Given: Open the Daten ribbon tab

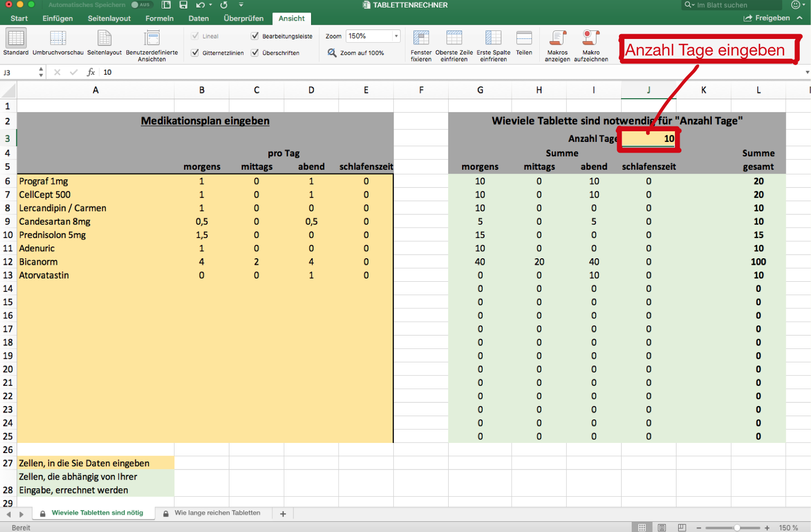Looking at the screenshot, I should pos(198,18).
